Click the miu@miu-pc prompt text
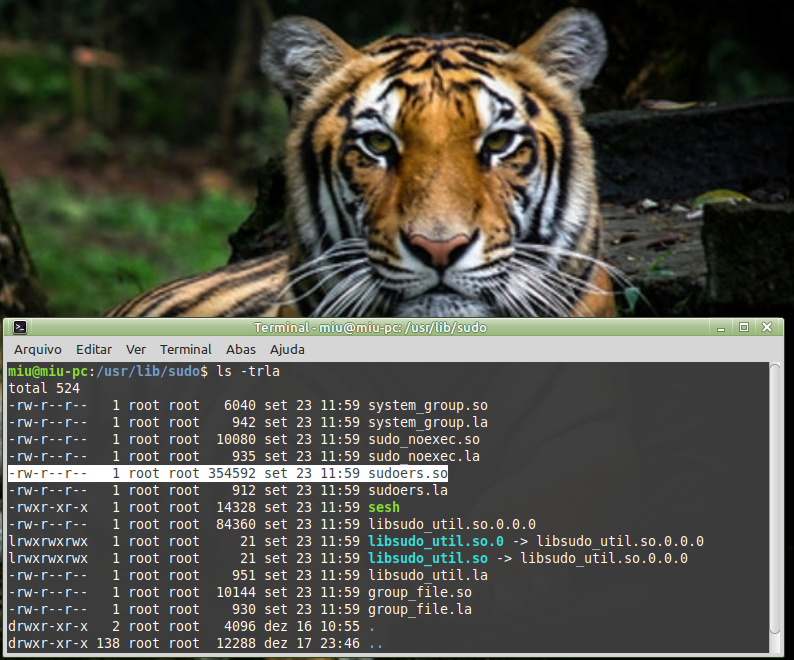Screen dimensions: 794x660 48,371
